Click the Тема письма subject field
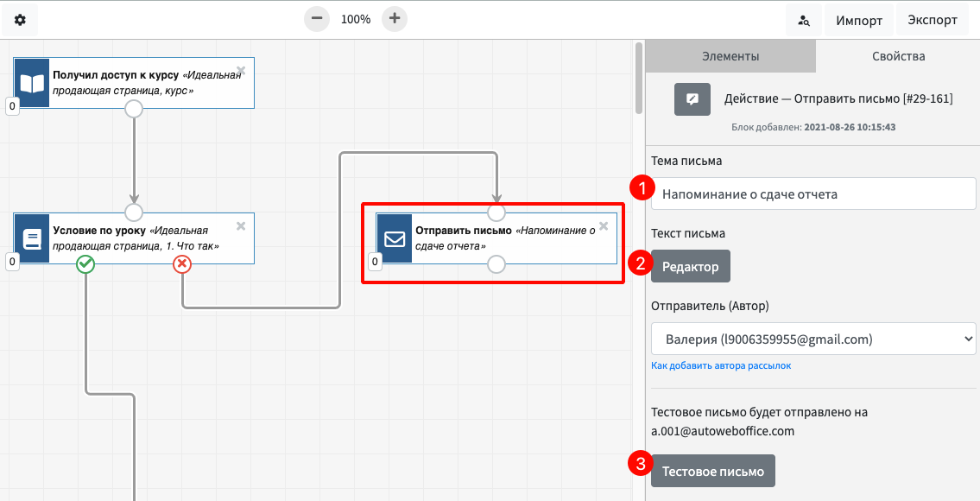Screen dimensions: 980x501 click(813, 193)
